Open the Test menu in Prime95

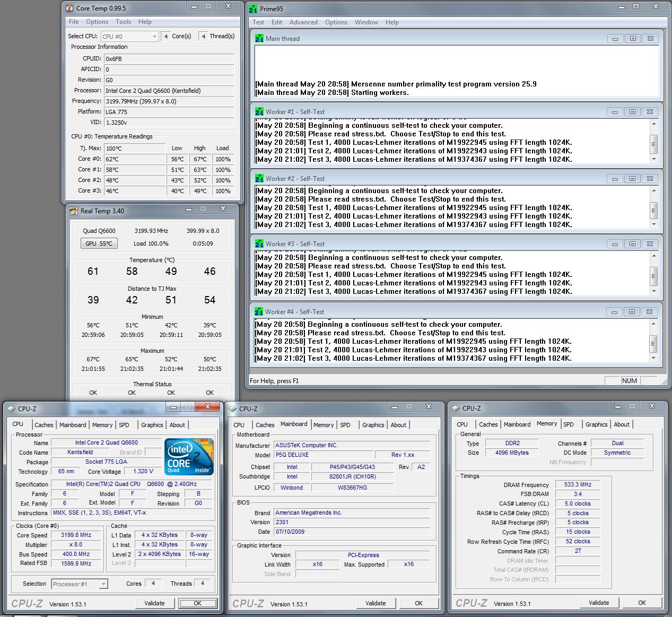258,22
